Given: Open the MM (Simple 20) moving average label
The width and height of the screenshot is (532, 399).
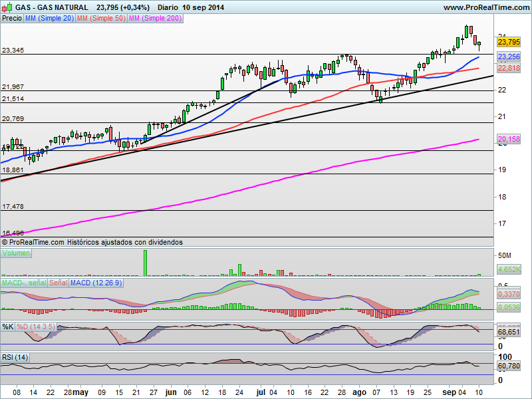Looking at the screenshot, I should pyautogui.click(x=49, y=19).
